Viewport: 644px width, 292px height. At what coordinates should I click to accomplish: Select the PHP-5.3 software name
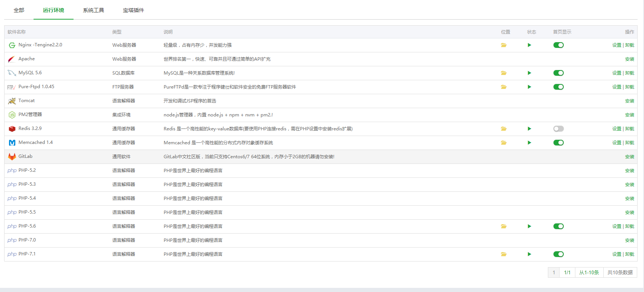pos(27,184)
